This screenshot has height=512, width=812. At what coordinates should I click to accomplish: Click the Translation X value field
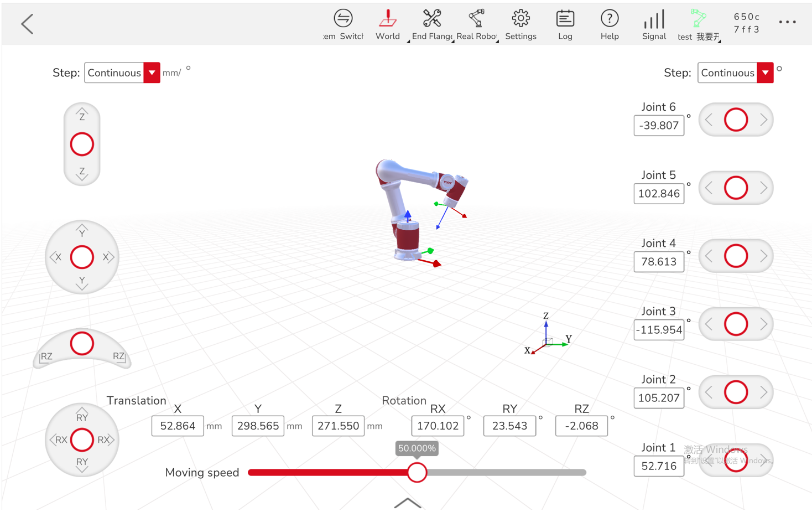(x=178, y=426)
